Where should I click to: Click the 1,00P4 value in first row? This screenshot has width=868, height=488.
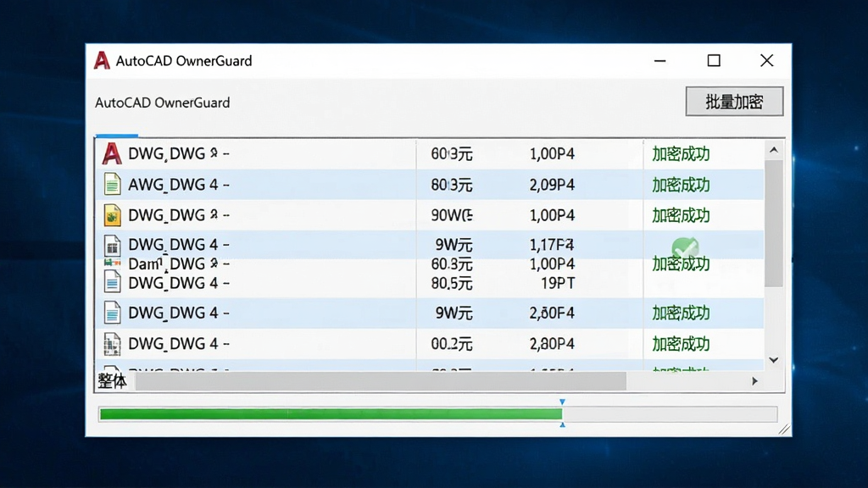pos(552,154)
